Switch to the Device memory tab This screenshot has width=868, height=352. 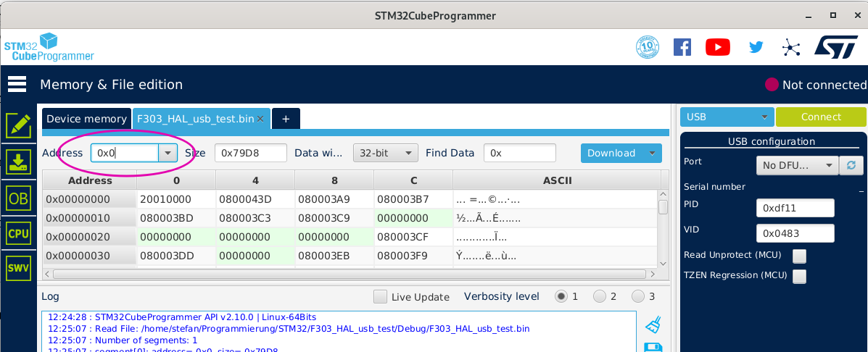(x=86, y=119)
